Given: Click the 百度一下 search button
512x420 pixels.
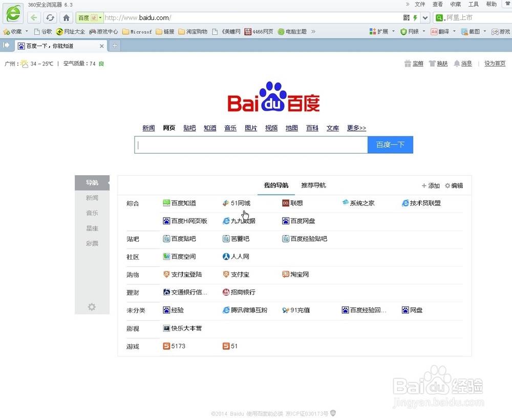Looking at the screenshot, I should click(x=390, y=144).
